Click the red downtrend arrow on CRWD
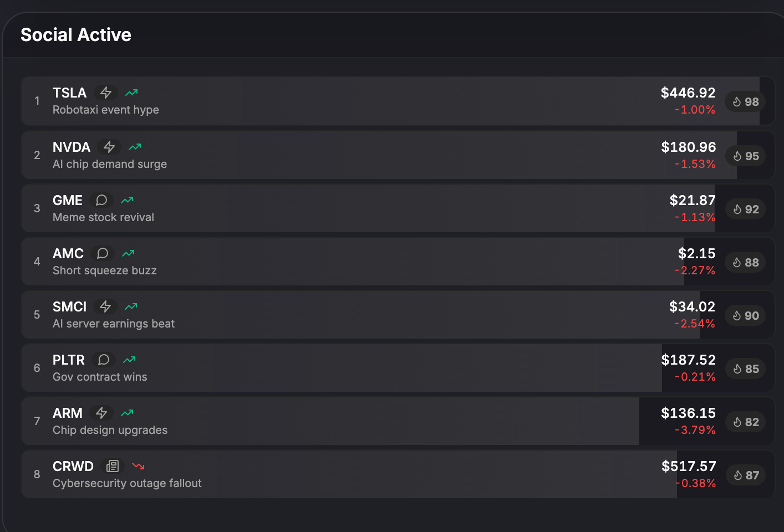Screen dimensions: 784x532 point(138,466)
